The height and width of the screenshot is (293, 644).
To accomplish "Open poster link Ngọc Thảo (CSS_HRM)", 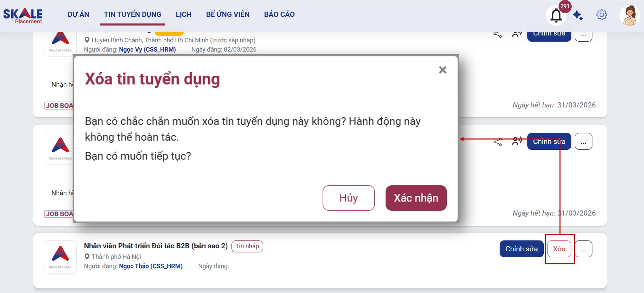I will (x=151, y=266).
